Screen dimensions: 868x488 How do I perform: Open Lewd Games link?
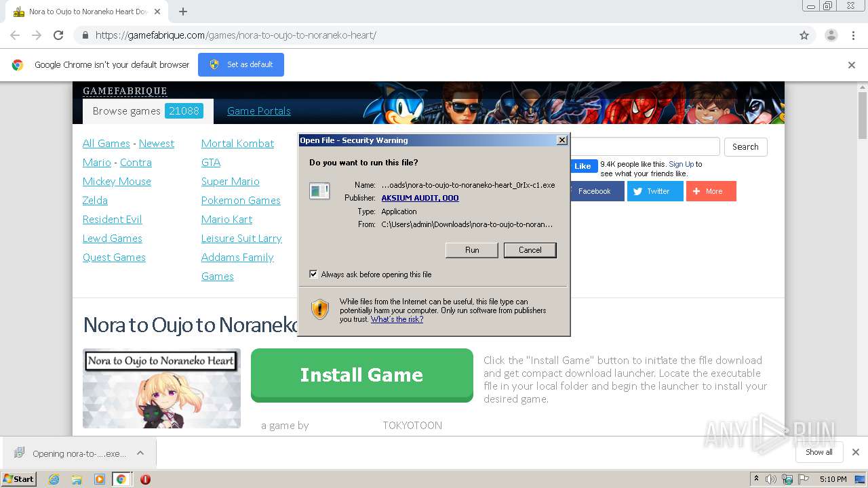click(113, 239)
